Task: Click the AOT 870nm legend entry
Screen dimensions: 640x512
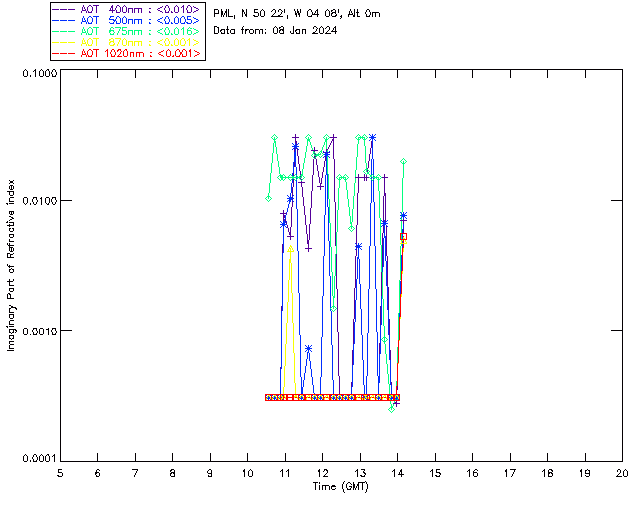Action: (x=127, y=42)
